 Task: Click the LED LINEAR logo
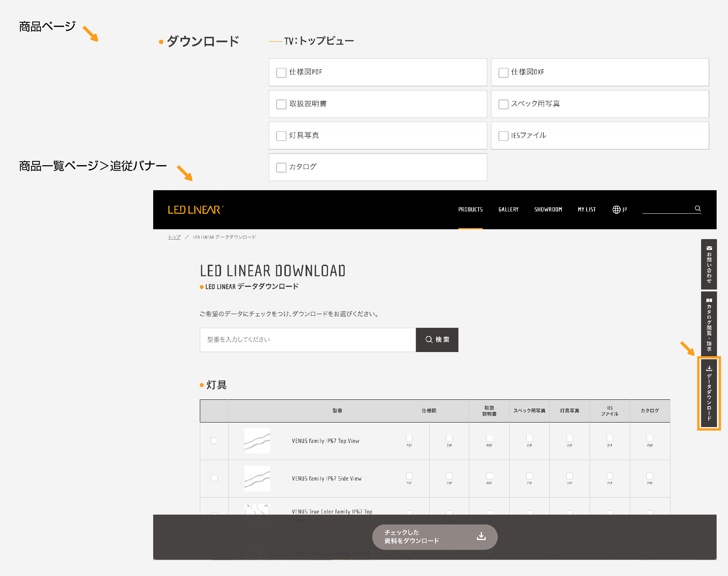coord(196,210)
